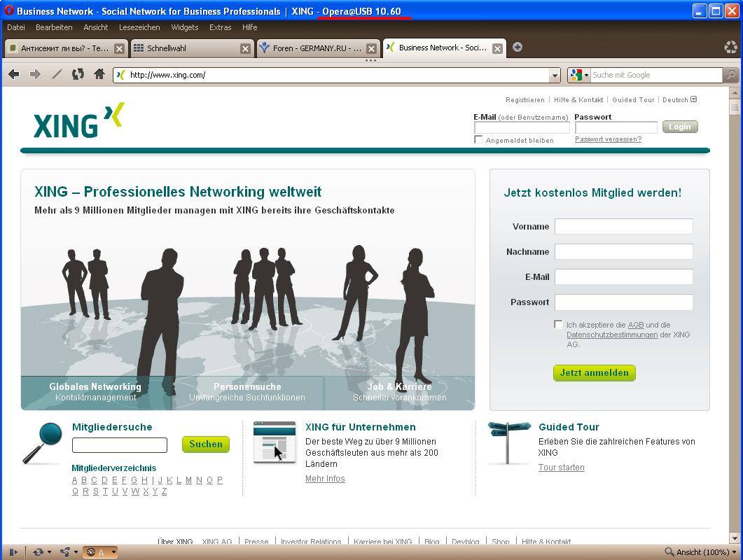Open the Hilfe menu

(250, 27)
